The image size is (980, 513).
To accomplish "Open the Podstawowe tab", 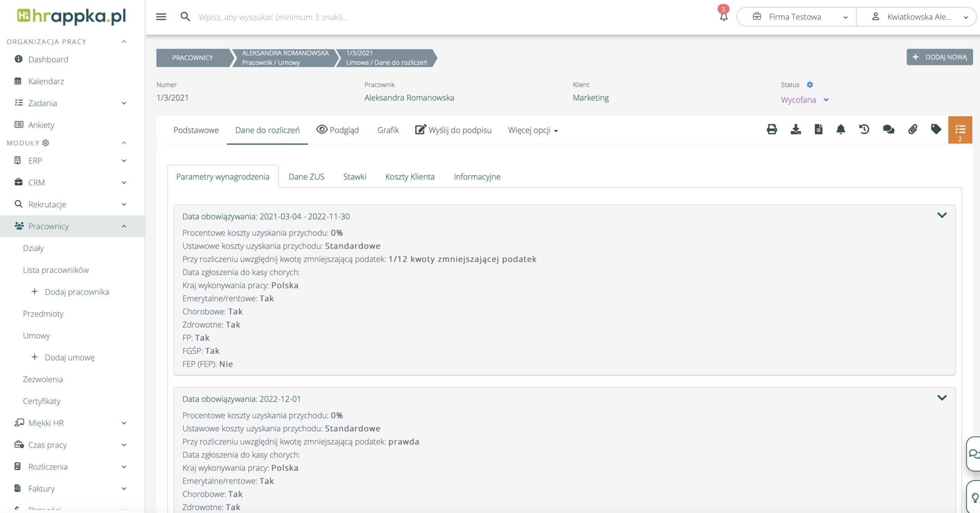I will click(x=196, y=130).
